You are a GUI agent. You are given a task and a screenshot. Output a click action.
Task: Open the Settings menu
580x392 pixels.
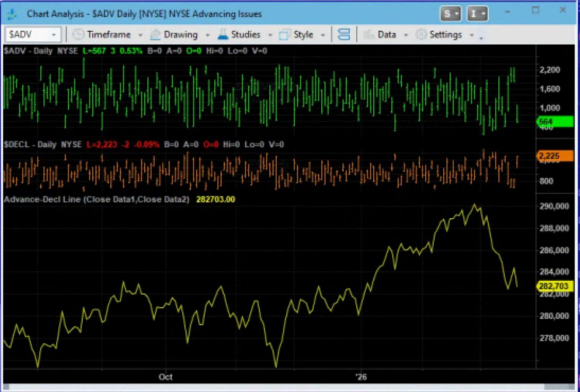point(445,35)
